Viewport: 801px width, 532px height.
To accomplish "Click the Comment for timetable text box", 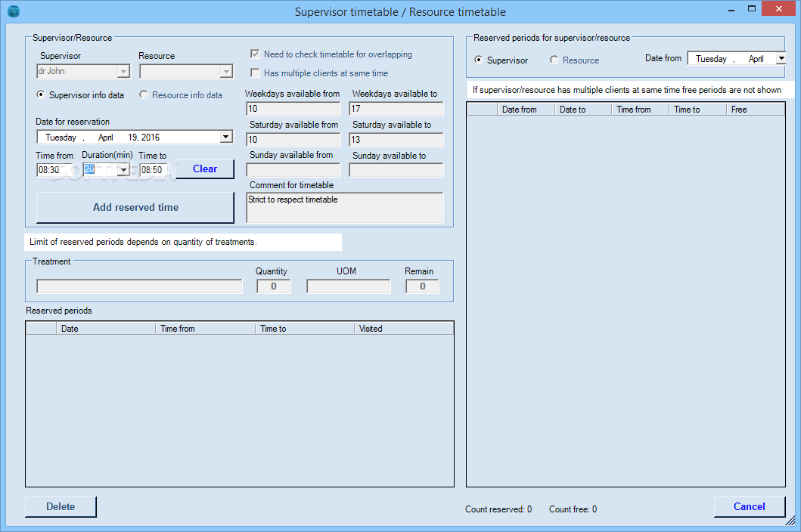I will click(x=345, y=207).
